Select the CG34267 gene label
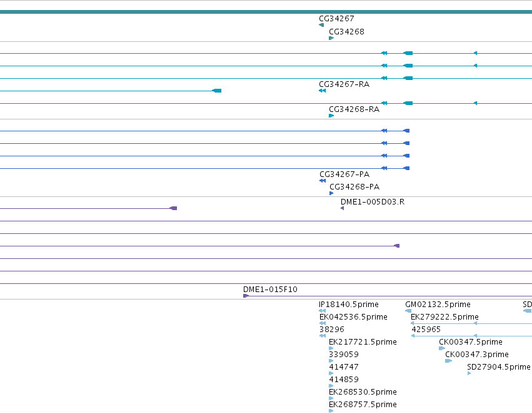 click(336, 19)
